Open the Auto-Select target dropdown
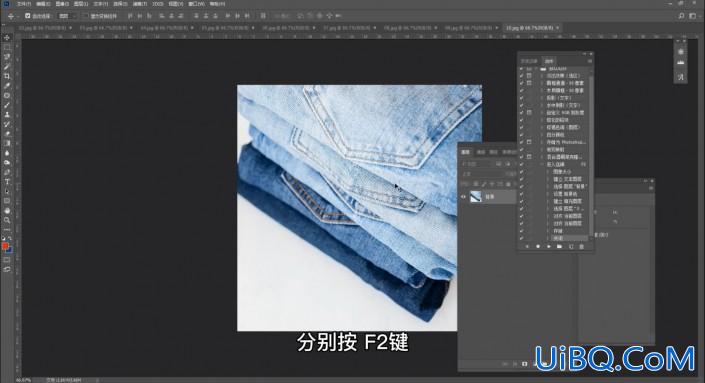The height and width of the screenshot is (383, 705). [67, 16]
